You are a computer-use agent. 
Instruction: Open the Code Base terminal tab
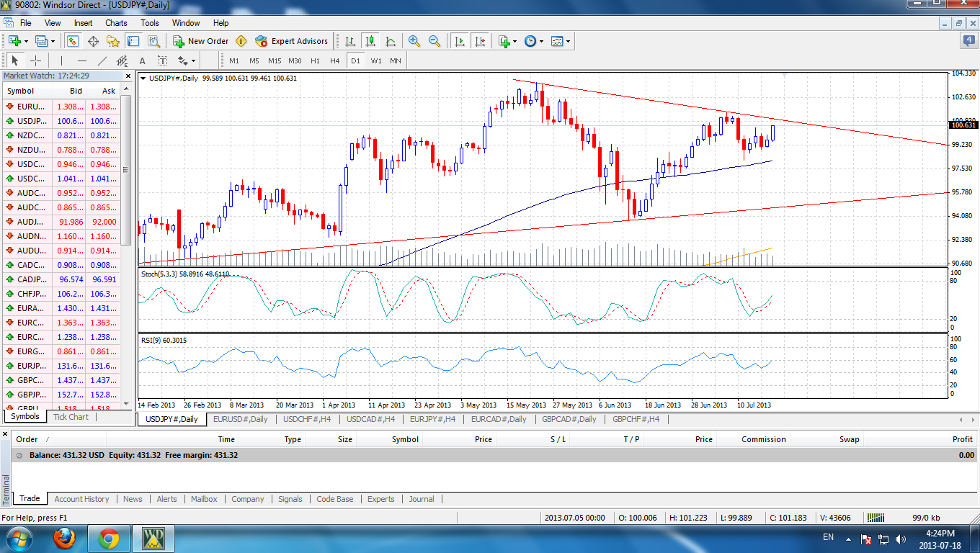335,499
